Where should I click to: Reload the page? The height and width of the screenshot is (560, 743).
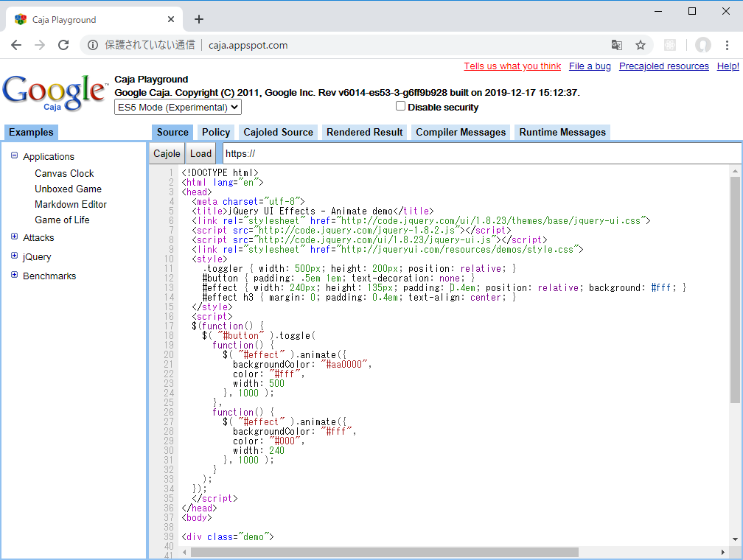[x=63, y=45]
